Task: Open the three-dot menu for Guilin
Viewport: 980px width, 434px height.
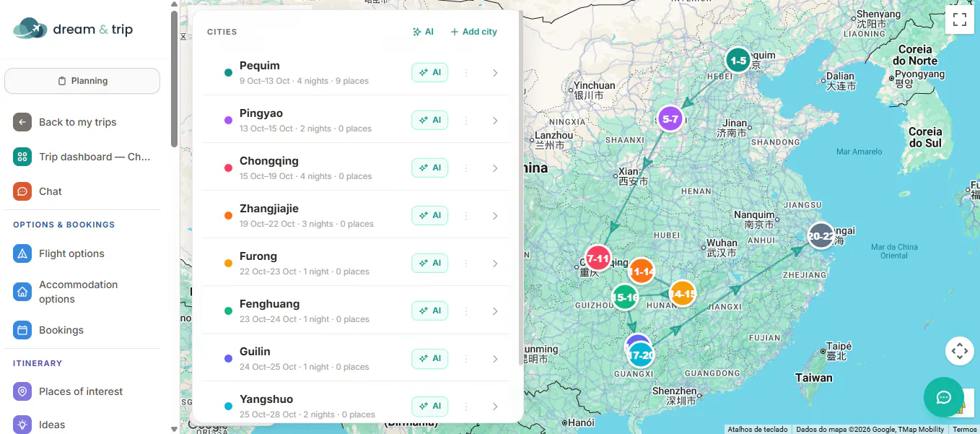Action: [466, 359]
